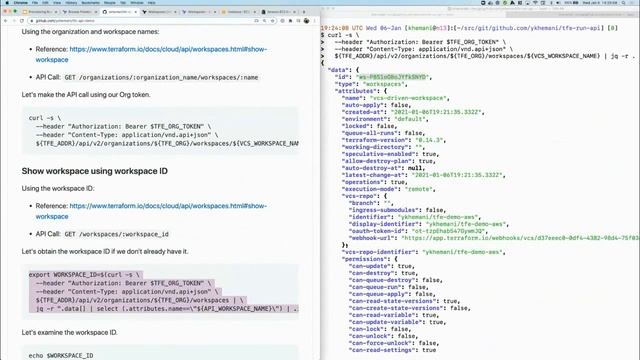This screenshot has height=360, width=640.
Task: Click the "created-at" timestamp line
Action: (x=413, y=112)
